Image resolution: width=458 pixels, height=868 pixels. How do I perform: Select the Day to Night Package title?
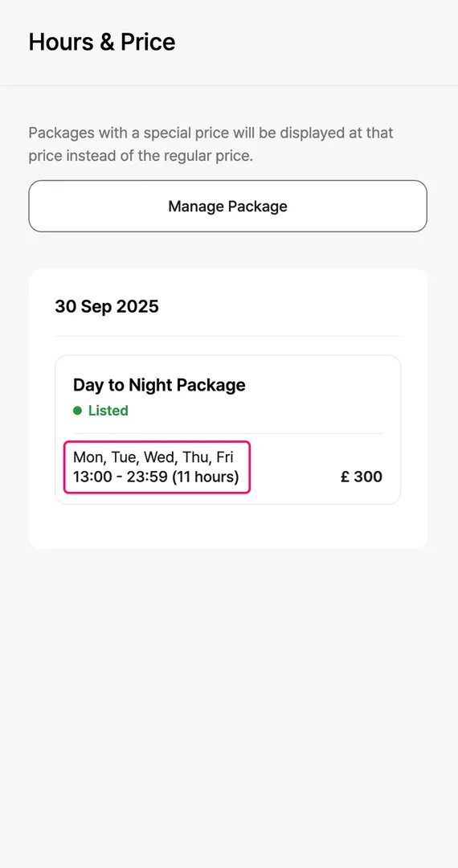(x=159, y=385)
